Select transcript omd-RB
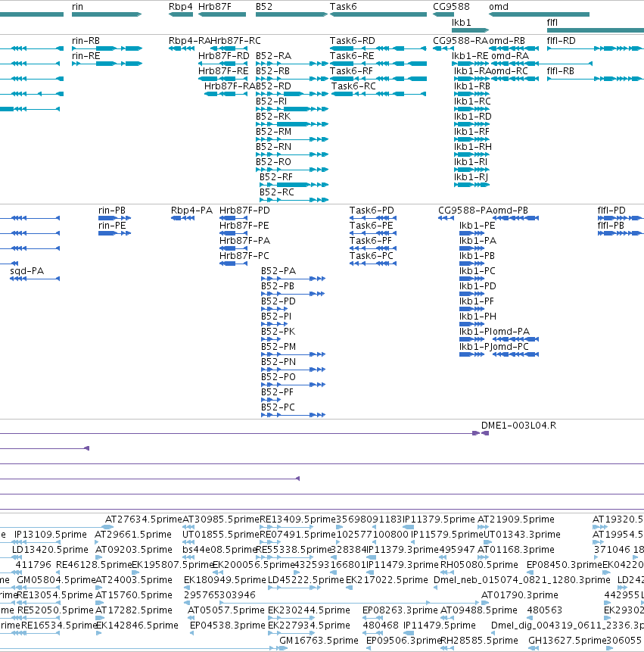The width and height of the screenshot is (644, 652). [x=506, y=41]
